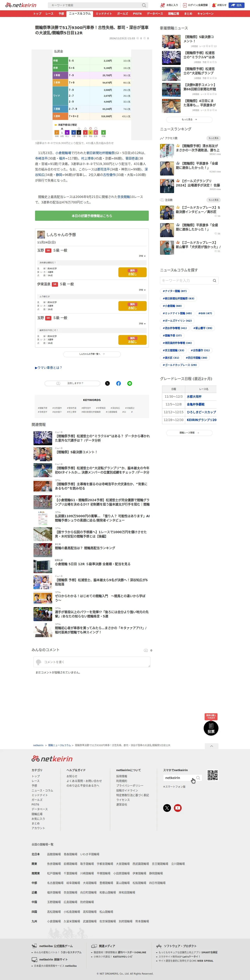The image size is (250, 980).
Task: Click 無料お試し for 伊東温泉 5R
Action: [132, 306]
